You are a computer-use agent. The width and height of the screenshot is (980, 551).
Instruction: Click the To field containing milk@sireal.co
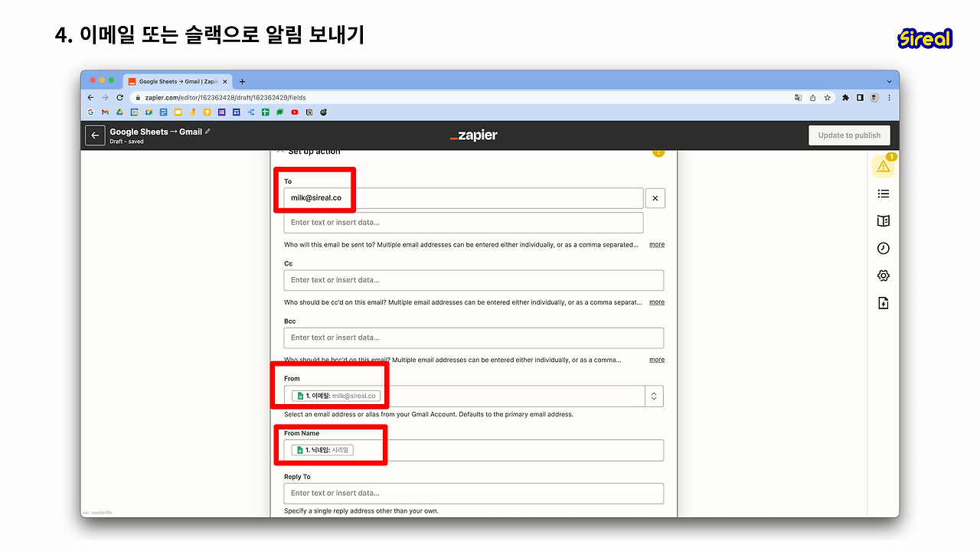[463, 198]
